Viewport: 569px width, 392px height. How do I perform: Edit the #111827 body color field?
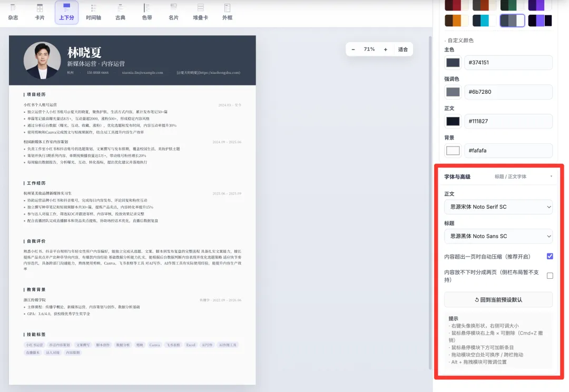point(508,121)
